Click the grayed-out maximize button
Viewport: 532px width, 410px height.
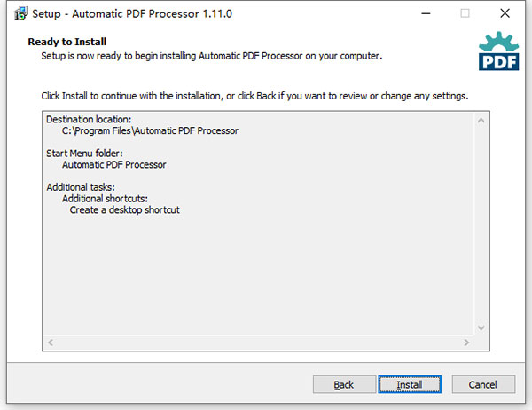pos(465,13)
